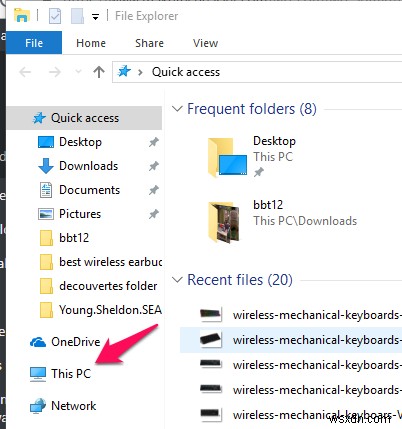Switch to the Share ribbon tab
Screen dimensions: 402x429
pyautogui.click(x=149, y=43)
